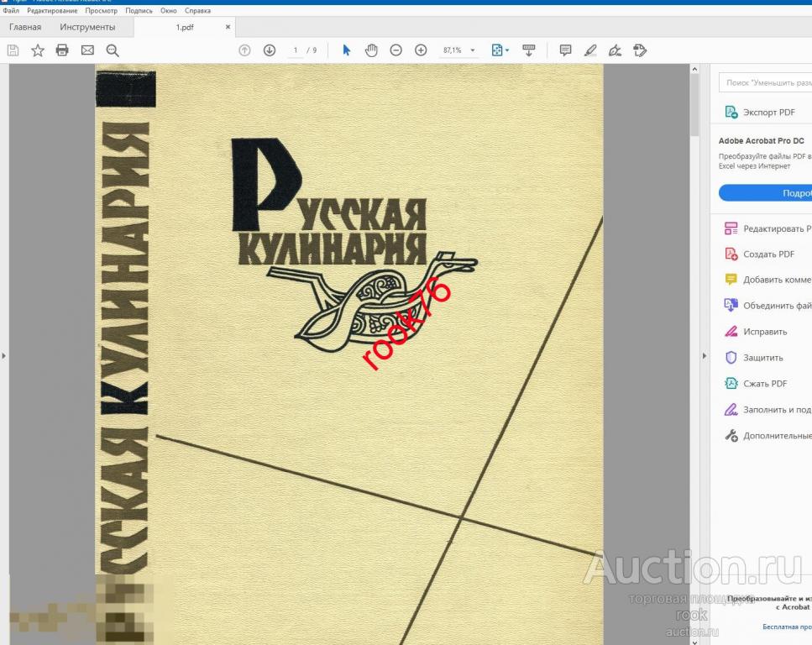Click the scrolling mode keyboard icon
Viewport: 812px width, 645px height.
pyautogui.click(x=529, y=50)
